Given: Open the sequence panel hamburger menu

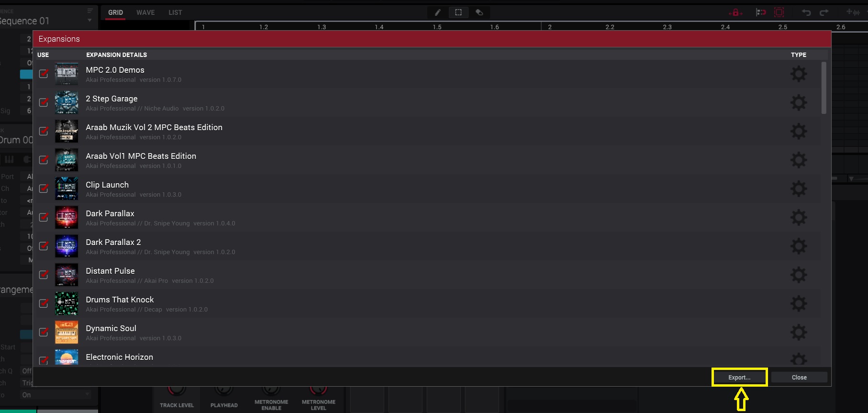Looking at the screenshot, I should click(x=90, y=11).
